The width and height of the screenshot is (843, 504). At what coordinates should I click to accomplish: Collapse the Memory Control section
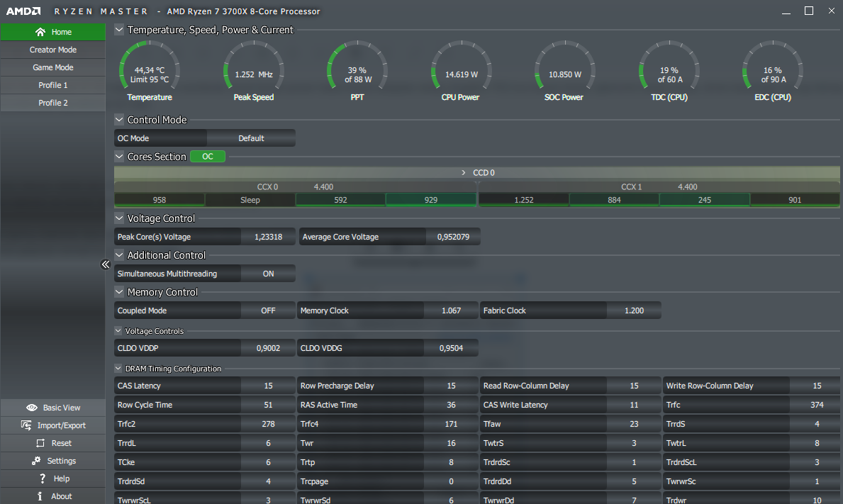[119, 292]
